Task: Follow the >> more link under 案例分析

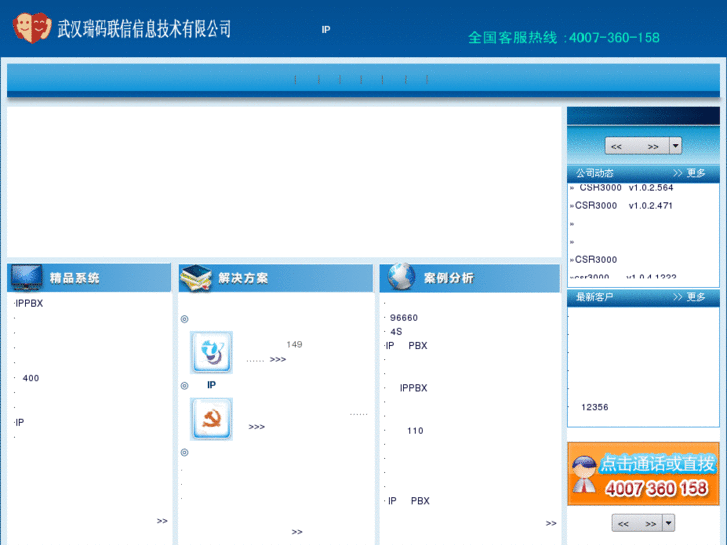Action: tap(551, 523)
